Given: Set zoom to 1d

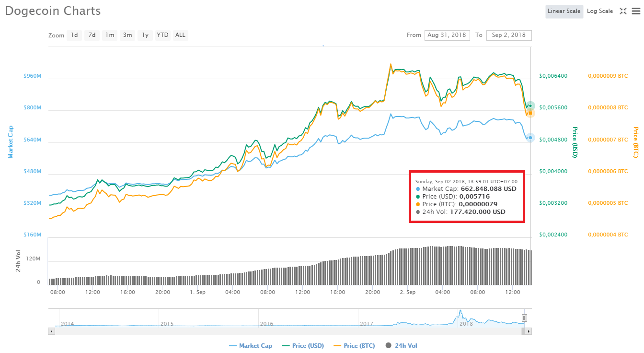Looking at the screenshot, I should [x=74, y=35].
